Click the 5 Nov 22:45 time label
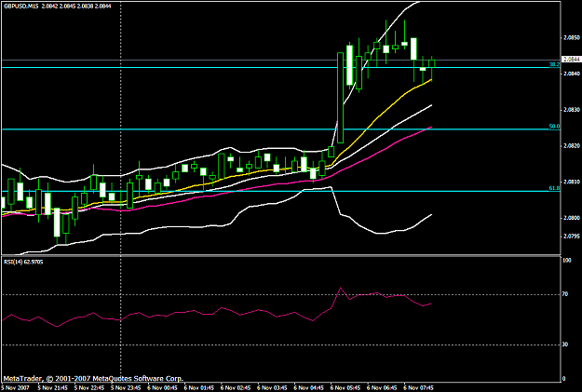 coord(89,387)
